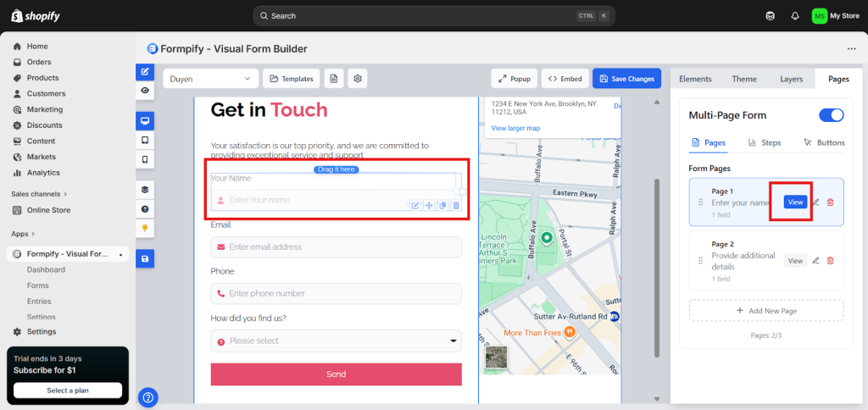The height and width of the screenshot is (410, 868).
Task: Edit Page 2 with the pencil icon
Action: click(815, 261)
